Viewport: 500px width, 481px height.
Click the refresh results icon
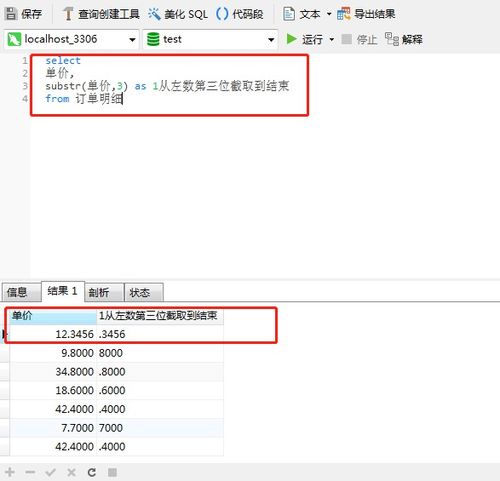click(92, 472)
